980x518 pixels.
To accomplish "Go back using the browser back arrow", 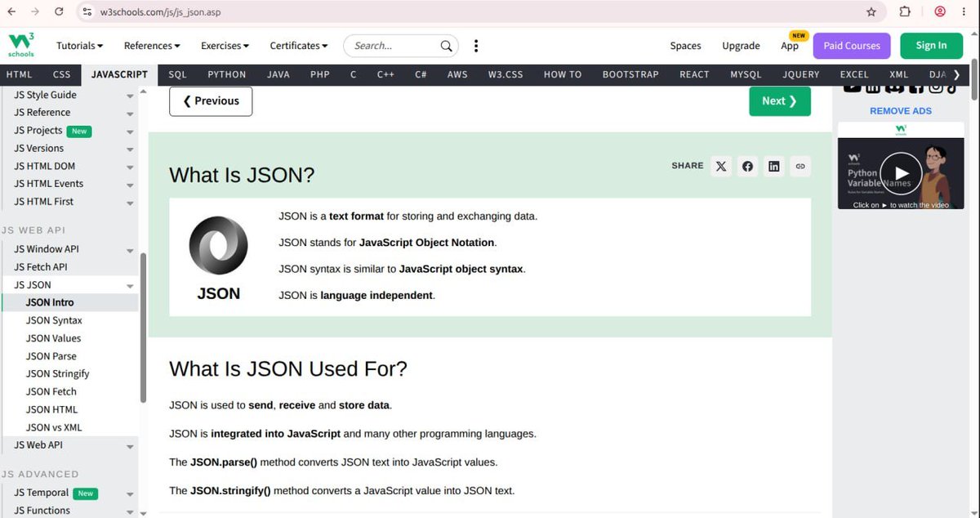I will point(11,12).
